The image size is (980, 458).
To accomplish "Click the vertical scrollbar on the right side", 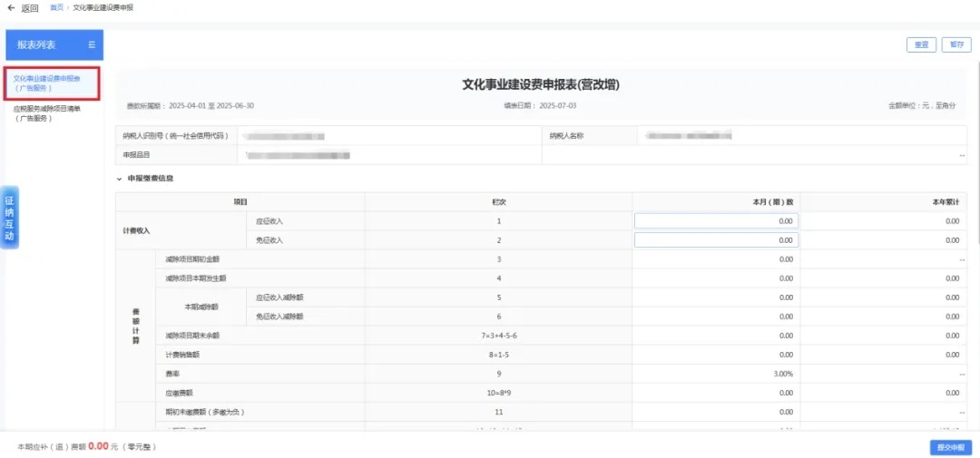I will click(975, 181).
